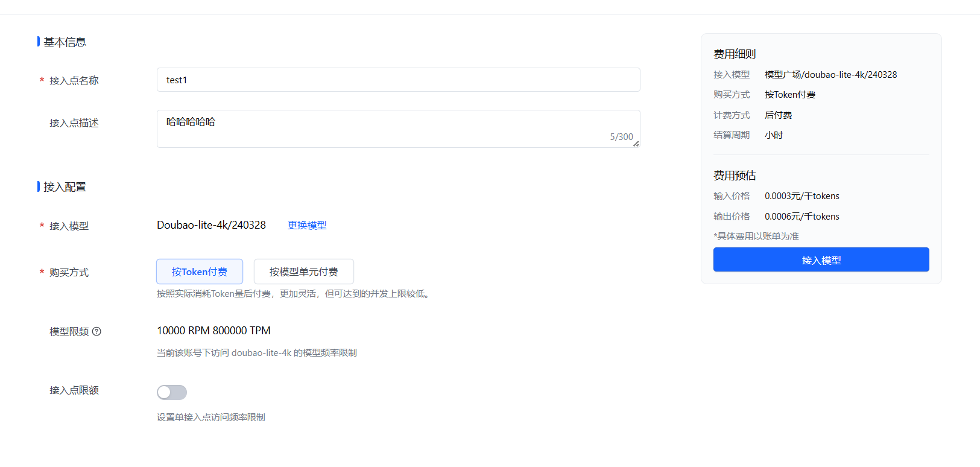Click the 接入配置 section heading
Viewport: 980px width, 467px height.
(x=65, y=186)
